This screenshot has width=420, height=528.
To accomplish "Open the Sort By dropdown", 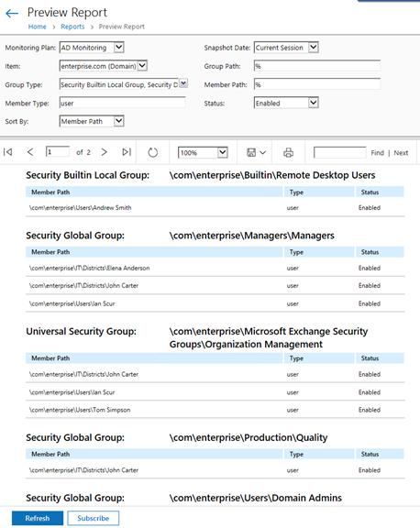I will click(119, 121).
